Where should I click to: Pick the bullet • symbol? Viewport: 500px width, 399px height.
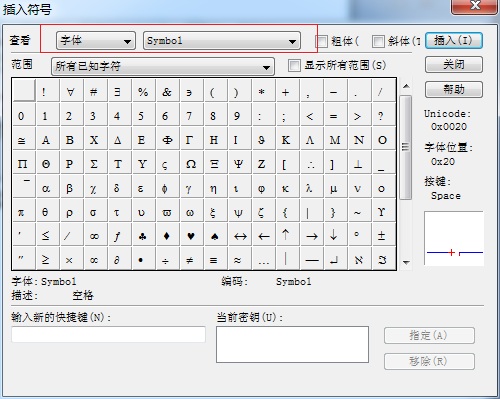[141, 260]
